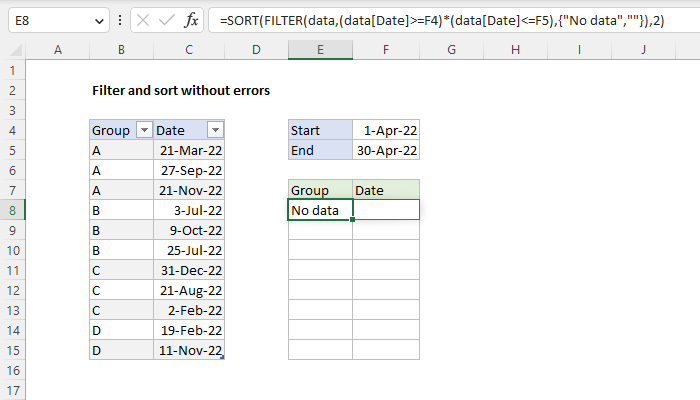Screen dimensions: 700x400
Task: Click the Select All corner triangle
Action: coord(16,50)
